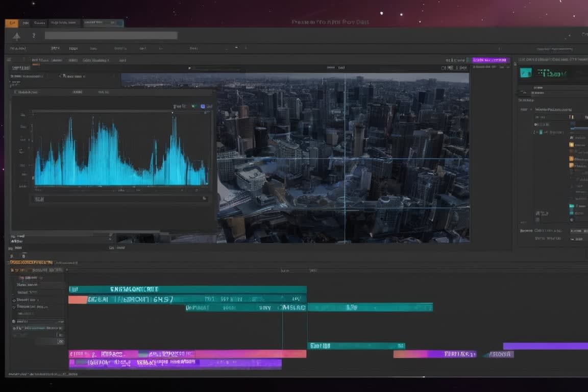Click the orange highlighted sequence tab above timeline

[x=31, y=262]
